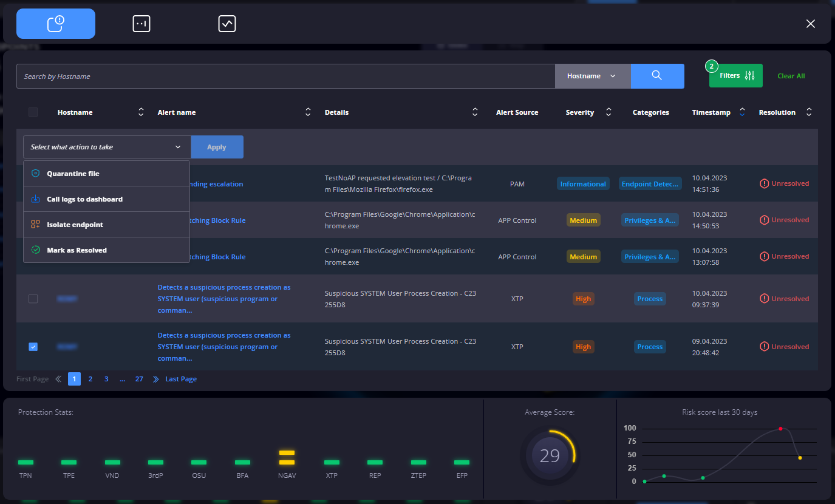Click the Privileges & A... tag at 14:50:53
The width and height of the screenshot is (835, 504).
pos(650,220)
